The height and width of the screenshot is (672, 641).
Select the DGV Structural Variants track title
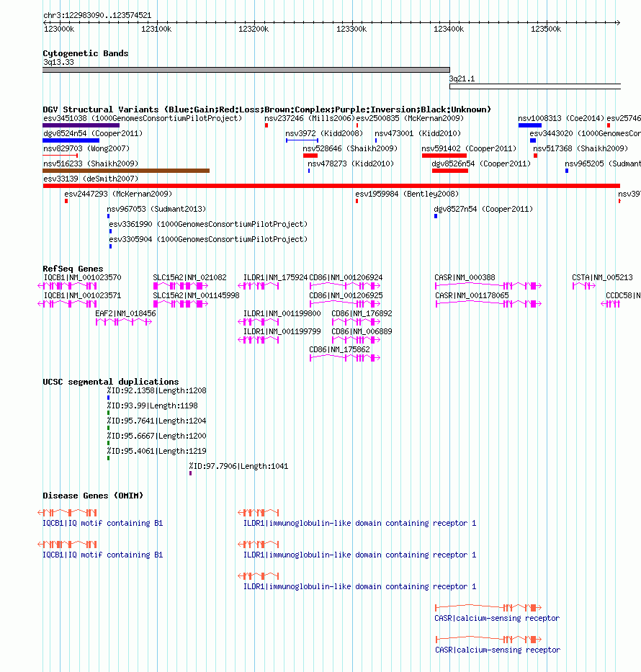[x=266, y=109]
